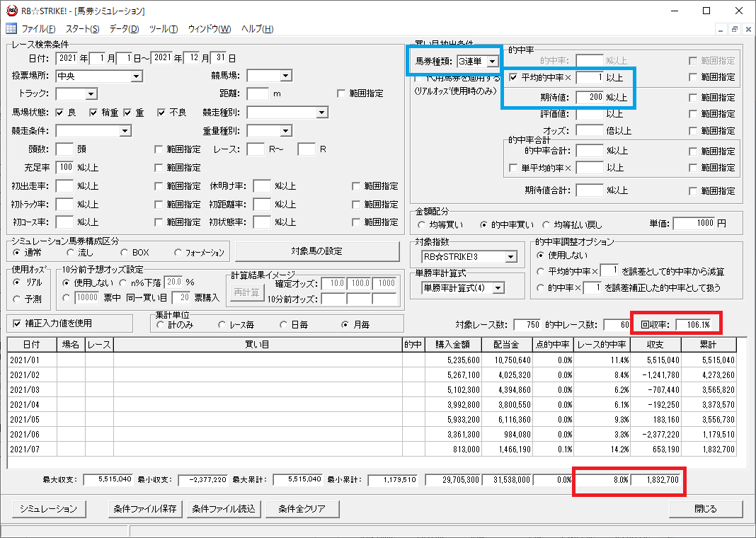The height and width of the screenshot is (538, 756).
Task: Enable 範囲指定 checkbox next to 距離
Action: (341, 93)
